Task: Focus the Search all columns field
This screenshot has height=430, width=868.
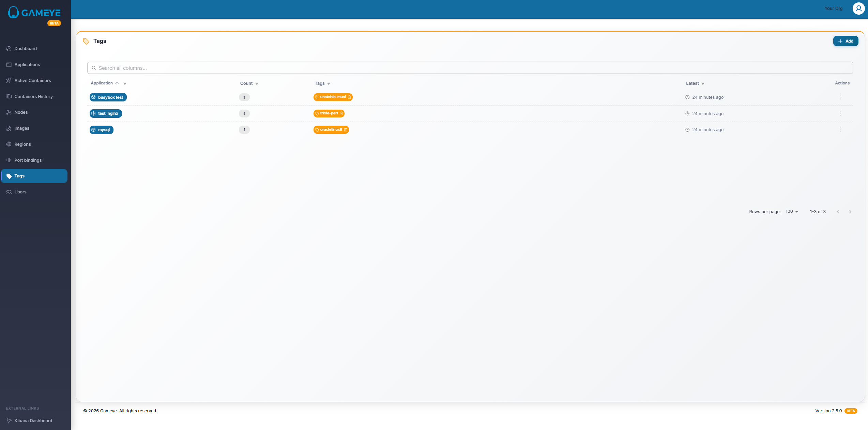Action: 470,68
